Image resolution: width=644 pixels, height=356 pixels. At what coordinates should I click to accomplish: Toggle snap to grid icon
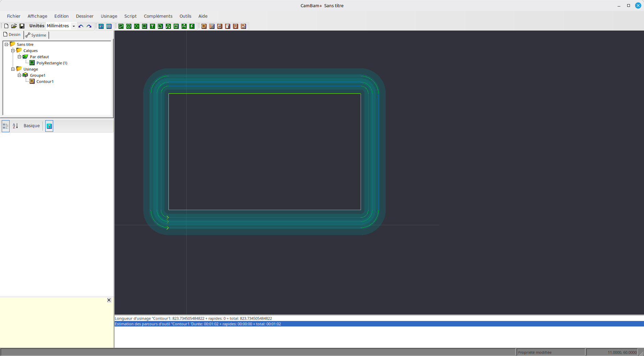pyautogui.click(x=101, y=26)
